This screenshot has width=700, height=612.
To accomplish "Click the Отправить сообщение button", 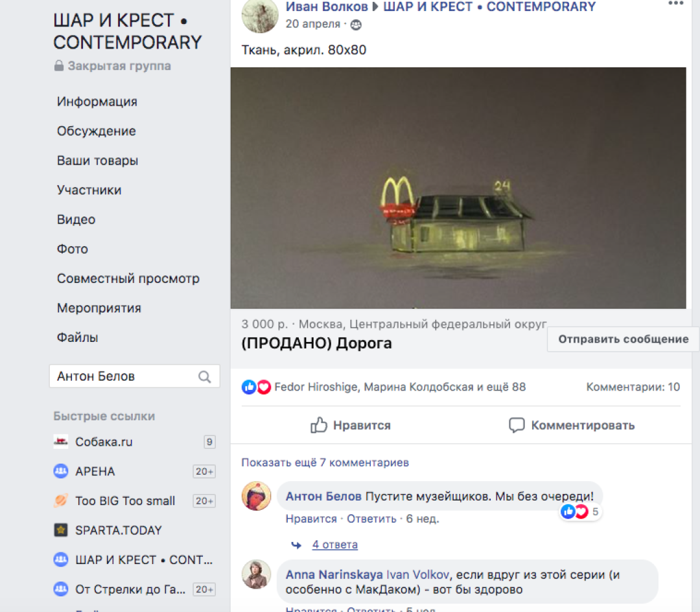I will coord(624,339).
